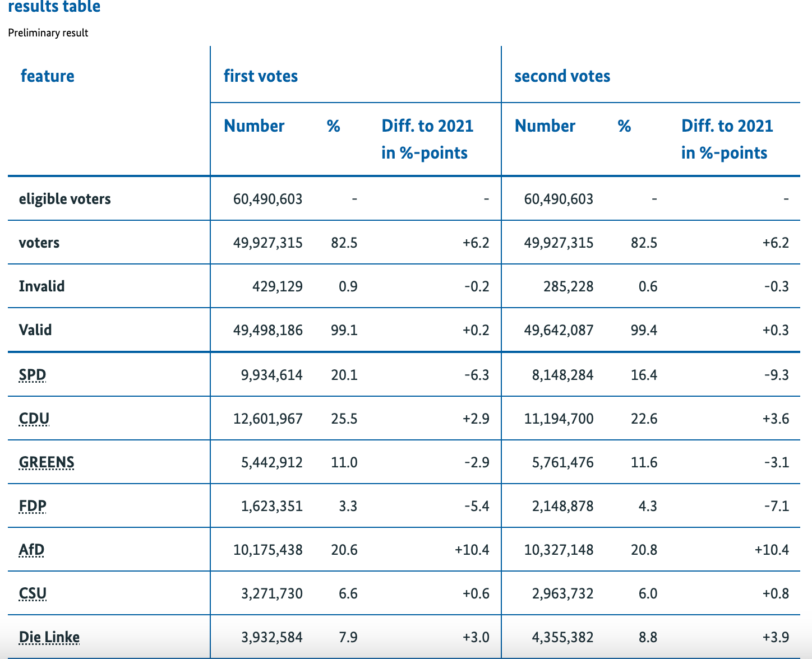Click the Die Linke party label
The image size is (812, 659).
(x=49, y=637)
